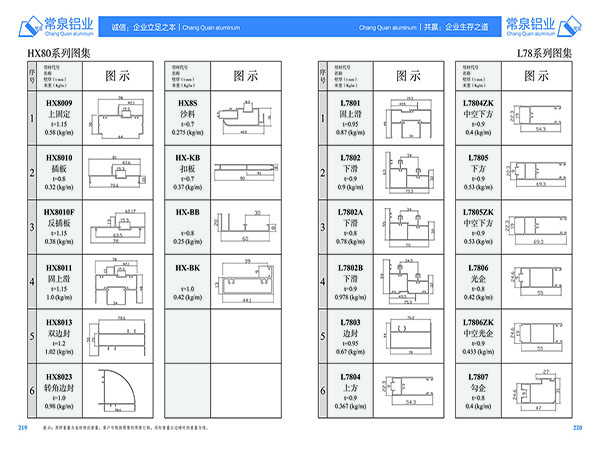This screenshot has width=600, height=450.
Task: Open the HX8010 插板 profile drawing
Action: tap(117, 172)
